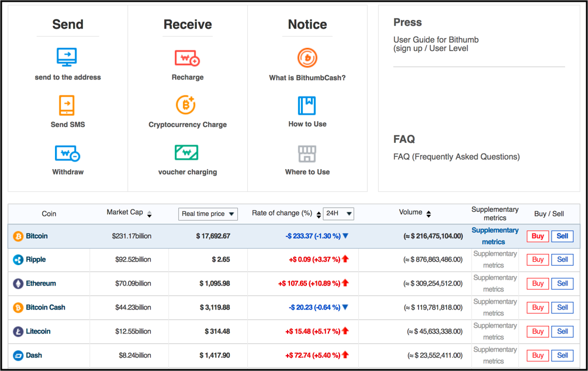Screen dimensions: 588x371
Task: Select the Ripple coin row name
Action: click(36, 260)
